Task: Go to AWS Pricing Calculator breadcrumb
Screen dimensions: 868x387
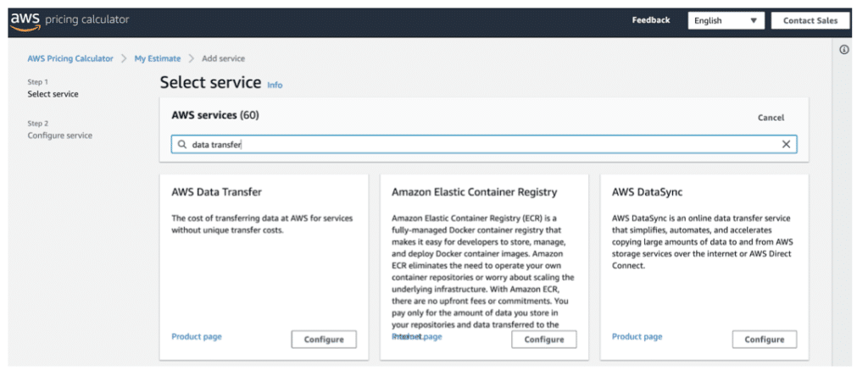Action: (70, 58)
